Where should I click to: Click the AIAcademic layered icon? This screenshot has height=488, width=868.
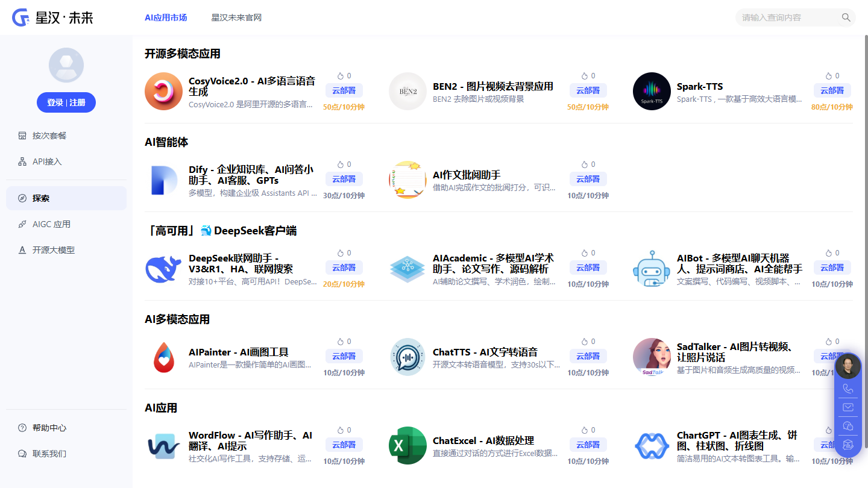coord(407,269)
